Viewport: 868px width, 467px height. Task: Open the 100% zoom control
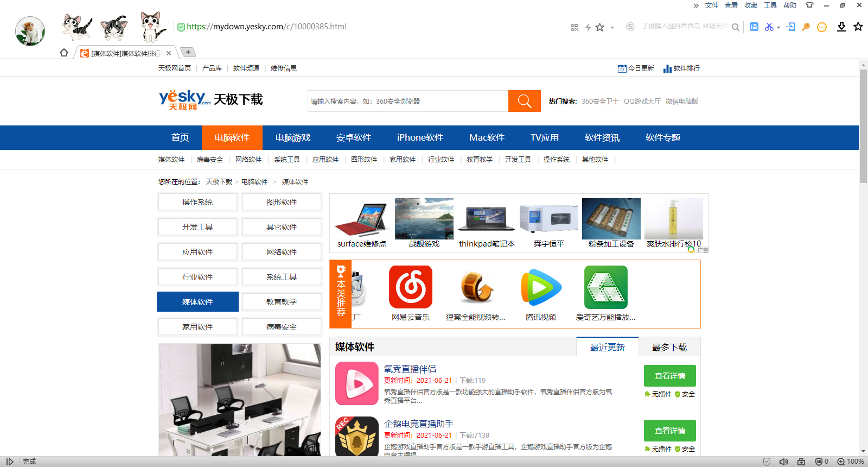click(x=851, y=462)
